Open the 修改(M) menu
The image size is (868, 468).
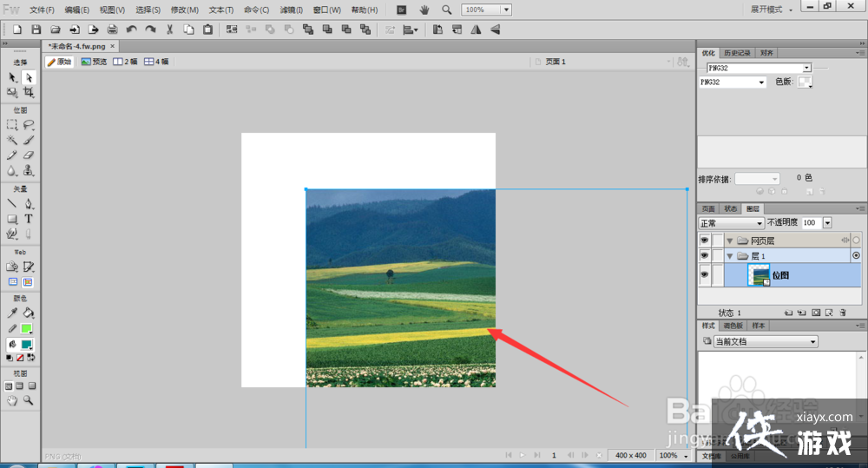click(184, 10)
